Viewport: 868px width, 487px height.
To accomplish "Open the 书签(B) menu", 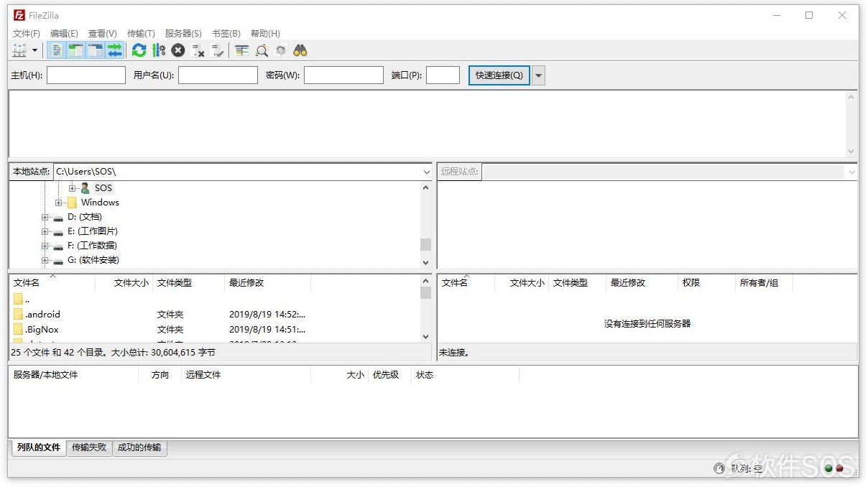I will [226, 33].
